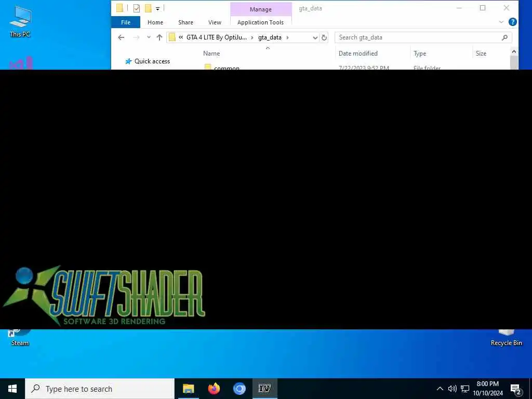The image size is (532, 399).
Task: Click the New folder icon in quick access toolbar
Action: tap(148, 8)
